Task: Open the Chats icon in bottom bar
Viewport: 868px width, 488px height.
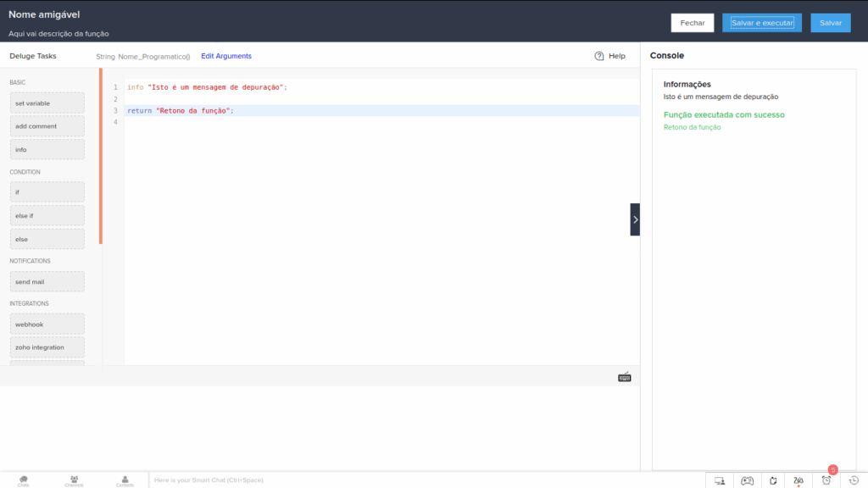Action: pyautogui.click(x=23, y=481)
